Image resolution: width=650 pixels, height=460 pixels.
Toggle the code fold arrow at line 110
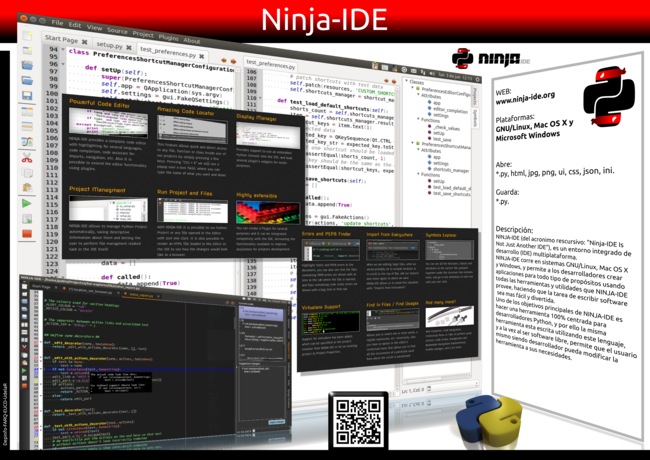(x=260, y=98)
